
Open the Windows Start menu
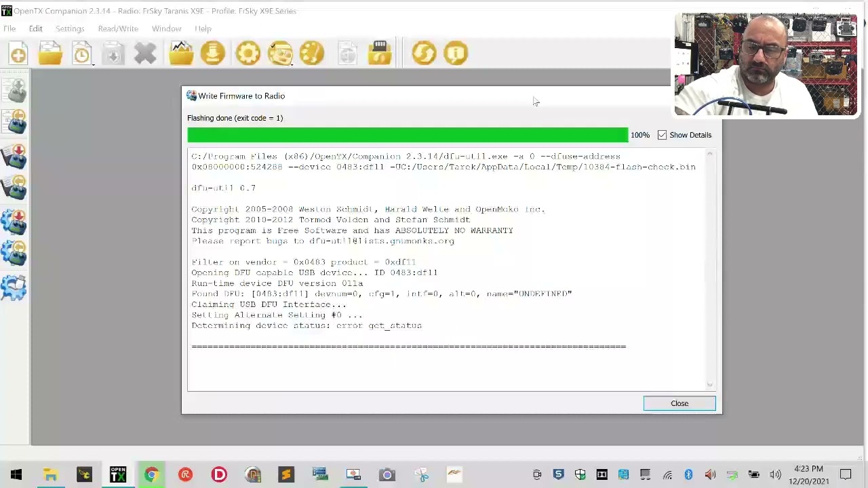(16, 474)
